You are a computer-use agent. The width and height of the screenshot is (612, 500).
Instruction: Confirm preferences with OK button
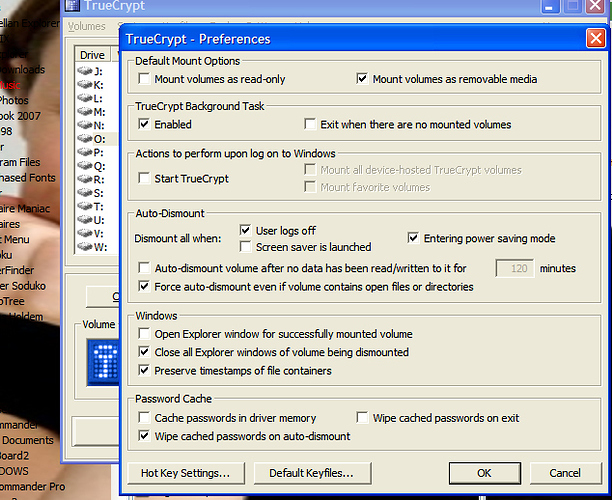(x=484, y=473)
